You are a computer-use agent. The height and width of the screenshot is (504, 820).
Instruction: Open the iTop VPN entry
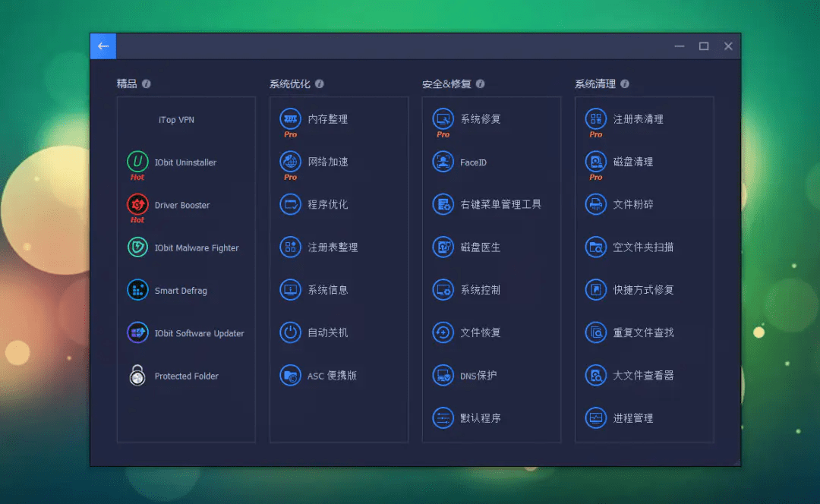point(176,120)
